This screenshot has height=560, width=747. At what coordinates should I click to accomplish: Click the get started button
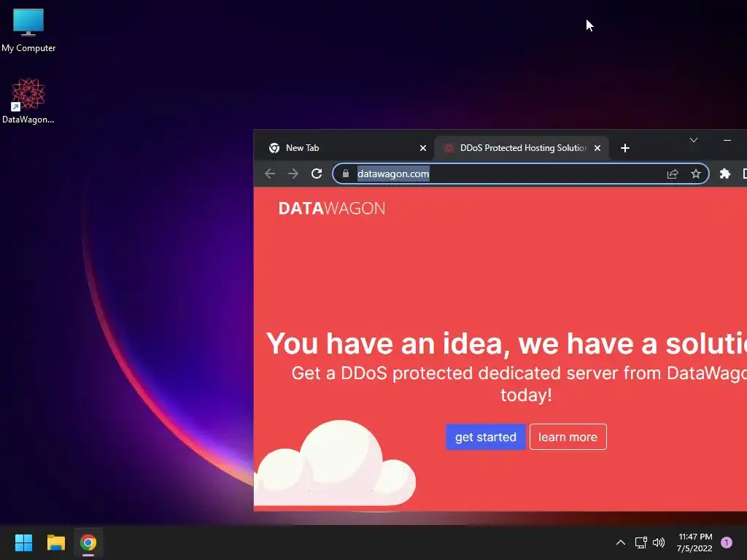(485, 437)
